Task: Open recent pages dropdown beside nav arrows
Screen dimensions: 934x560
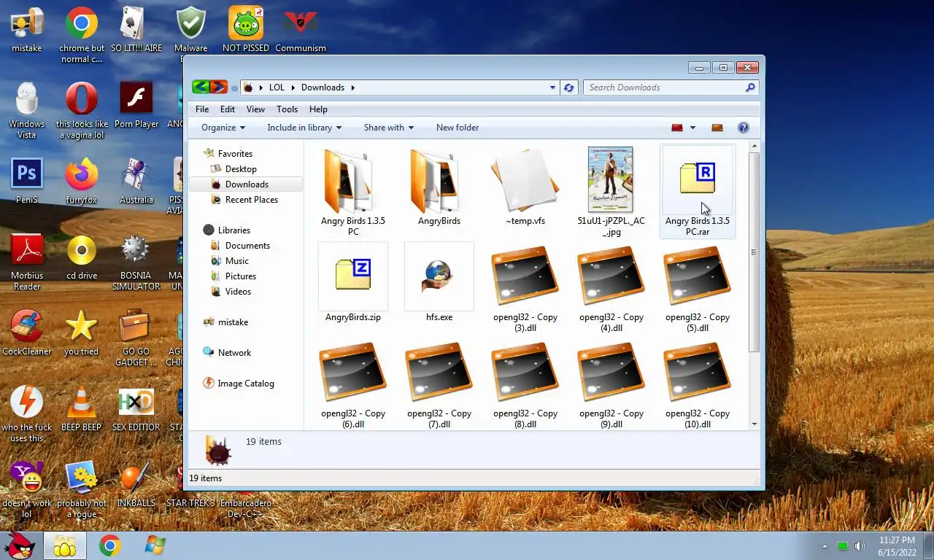Action: pos(234,88)
